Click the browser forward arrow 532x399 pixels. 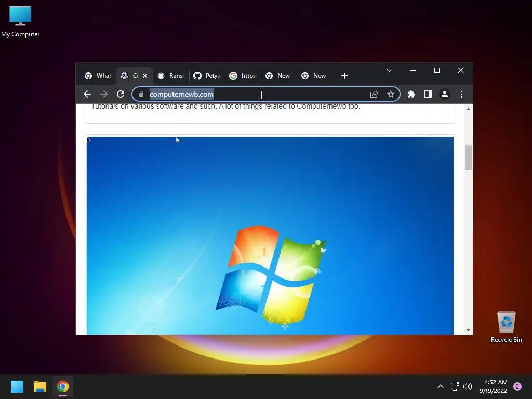point(104,94)
